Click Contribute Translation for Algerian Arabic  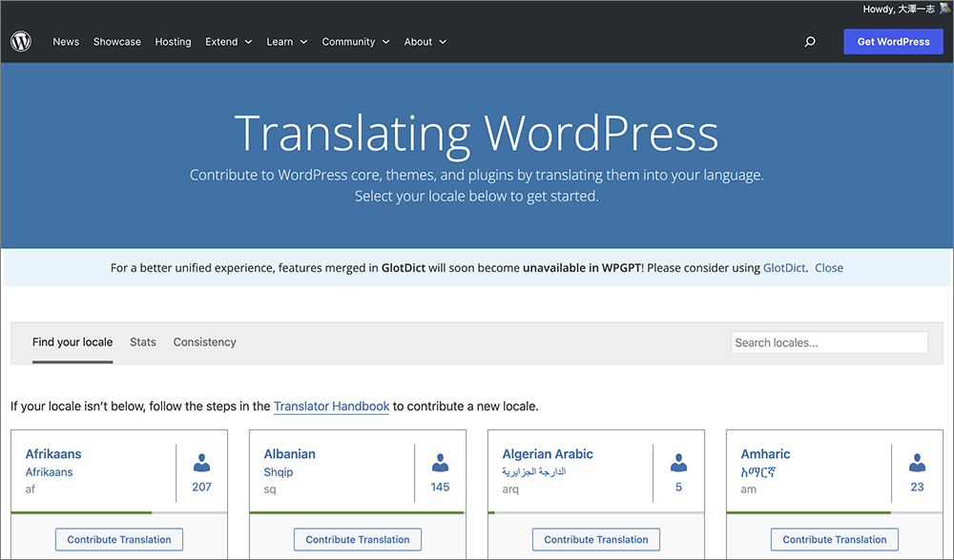point(596,539)
